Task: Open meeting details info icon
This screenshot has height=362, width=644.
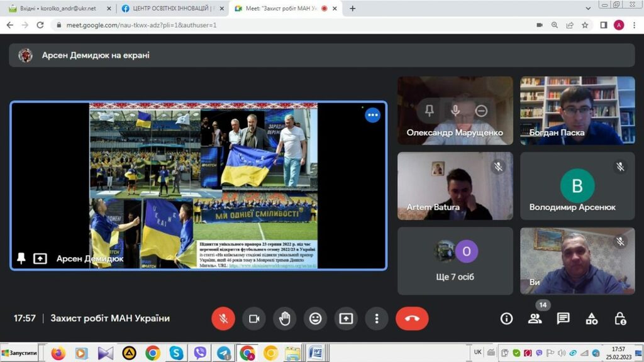Action: (506, 319)
